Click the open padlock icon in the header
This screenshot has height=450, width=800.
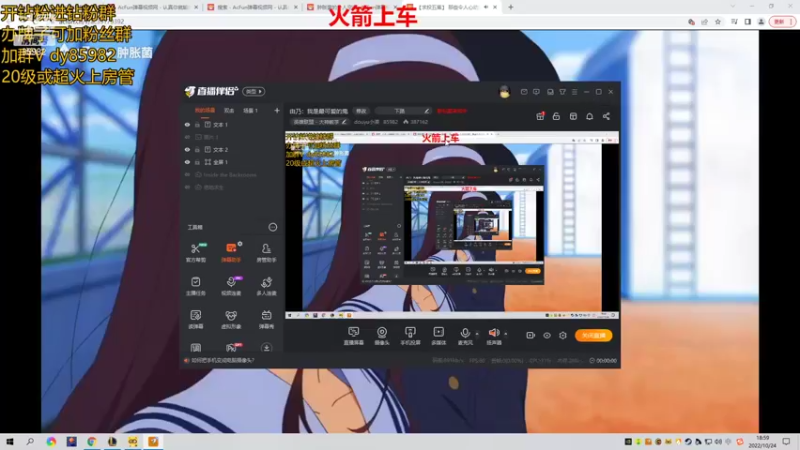[x=556, y=116]
